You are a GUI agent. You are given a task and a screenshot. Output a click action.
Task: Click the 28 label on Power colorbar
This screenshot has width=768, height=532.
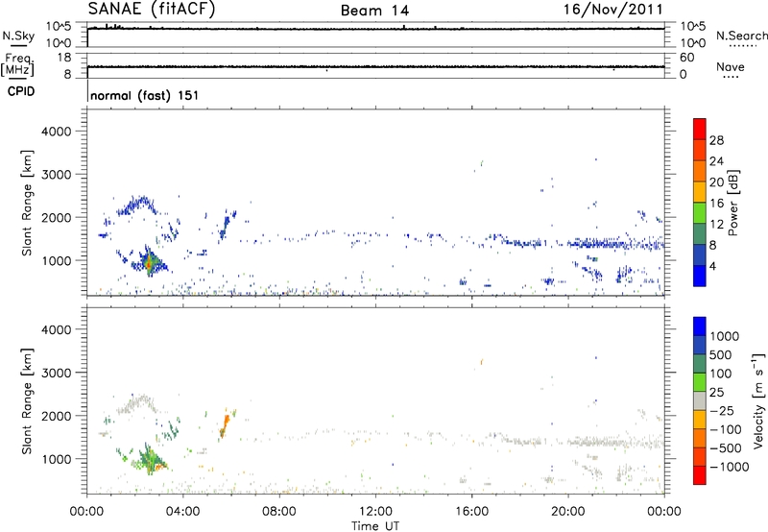716,140
